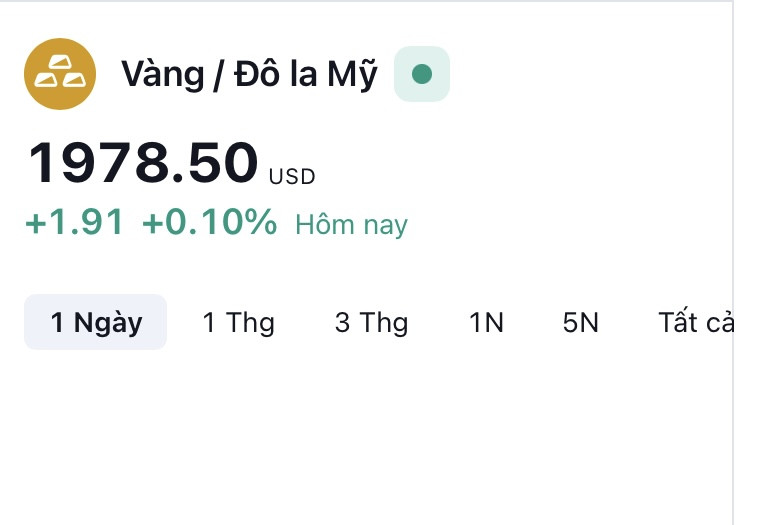The height and width of the screenshot is (525, 776).
Task: Click the +1.91 price change figure
Action: pyautogui.click(x=74, y=222)
